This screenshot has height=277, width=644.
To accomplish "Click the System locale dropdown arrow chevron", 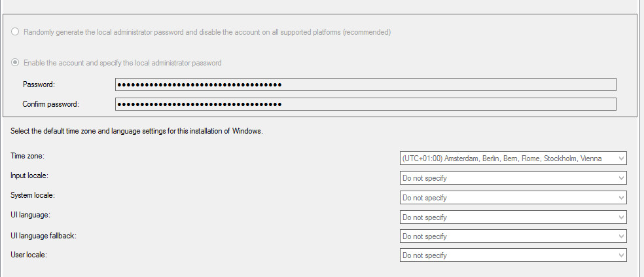I will pyautogui.click(x=621, y=198).
